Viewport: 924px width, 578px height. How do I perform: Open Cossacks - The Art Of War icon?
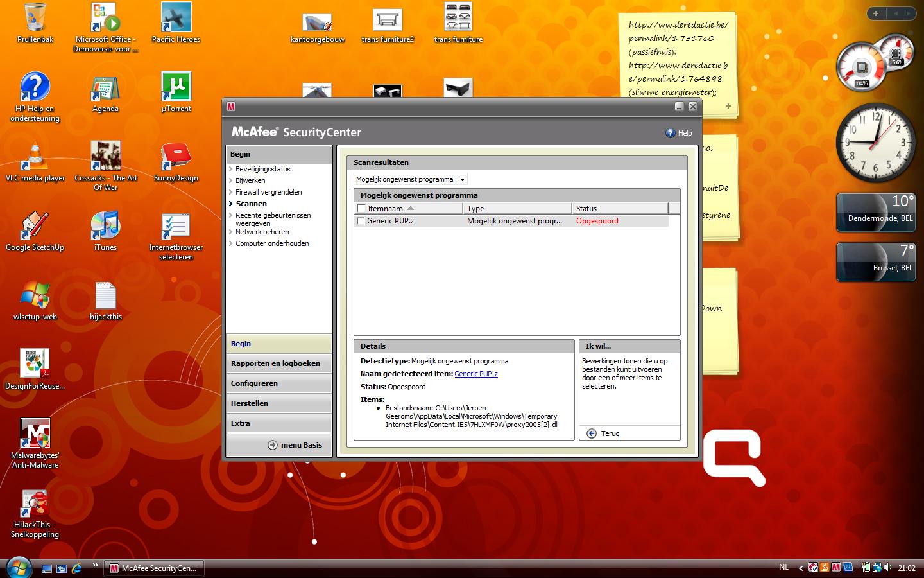105,157
